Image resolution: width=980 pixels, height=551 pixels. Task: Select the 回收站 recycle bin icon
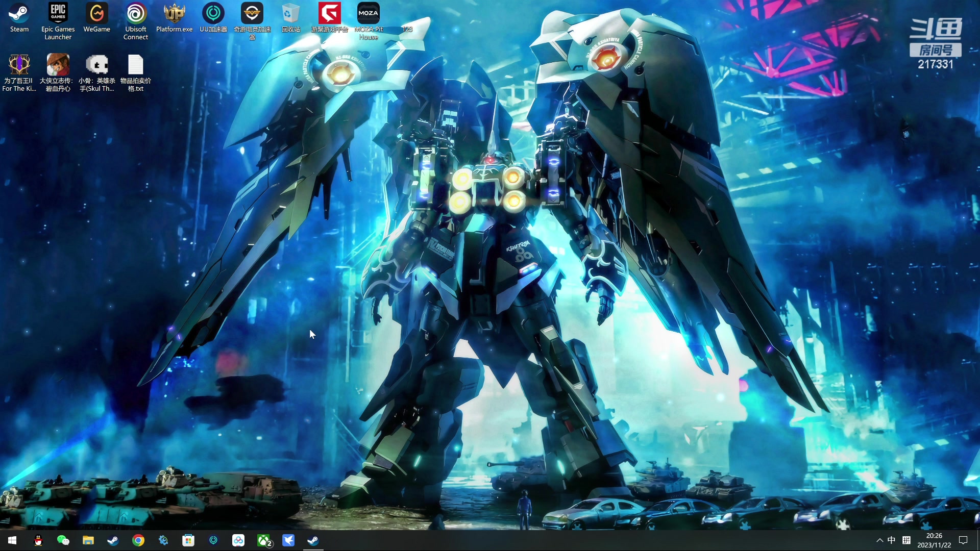(x=291, y=18)
